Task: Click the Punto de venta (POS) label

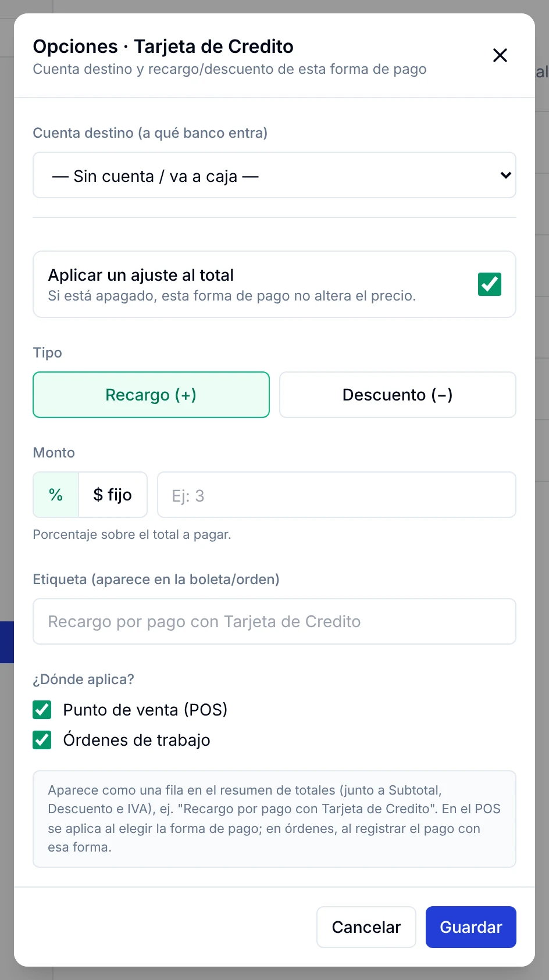Action: click(x=145, y=710)
